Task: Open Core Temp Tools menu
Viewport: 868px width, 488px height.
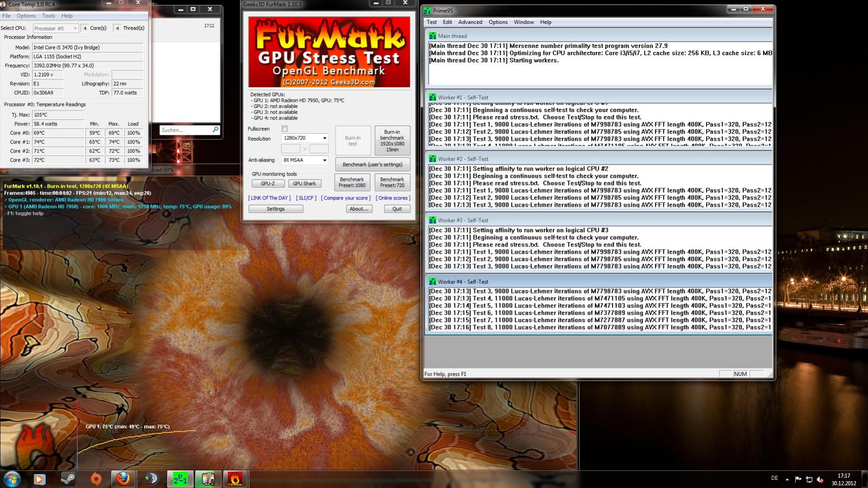Action: click(48, 16)
